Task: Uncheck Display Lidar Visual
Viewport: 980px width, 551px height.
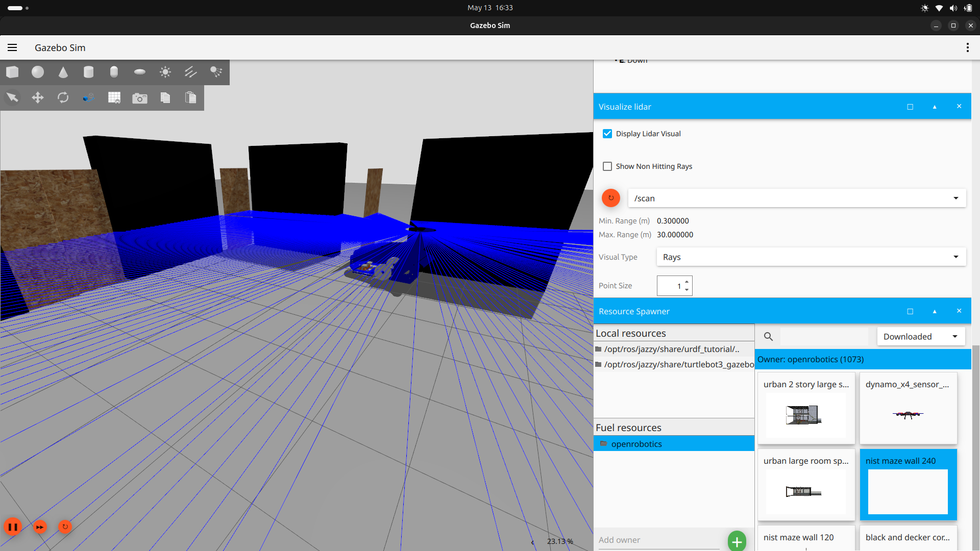Action: tap(607, 134)
